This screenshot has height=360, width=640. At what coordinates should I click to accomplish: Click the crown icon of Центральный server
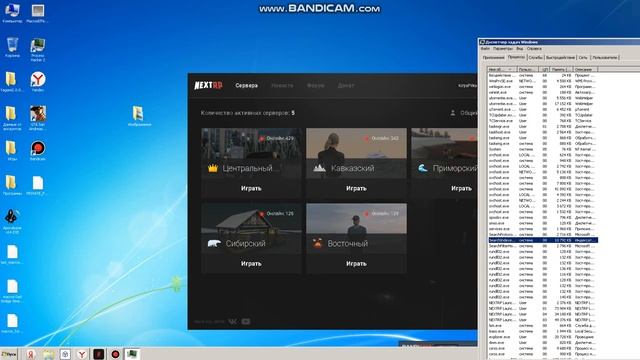click(213, 168)
